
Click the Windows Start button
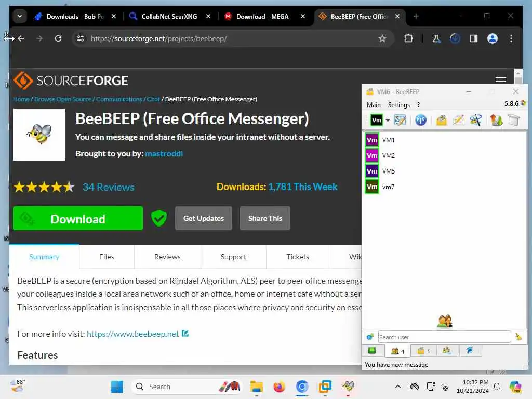(117, 387)
